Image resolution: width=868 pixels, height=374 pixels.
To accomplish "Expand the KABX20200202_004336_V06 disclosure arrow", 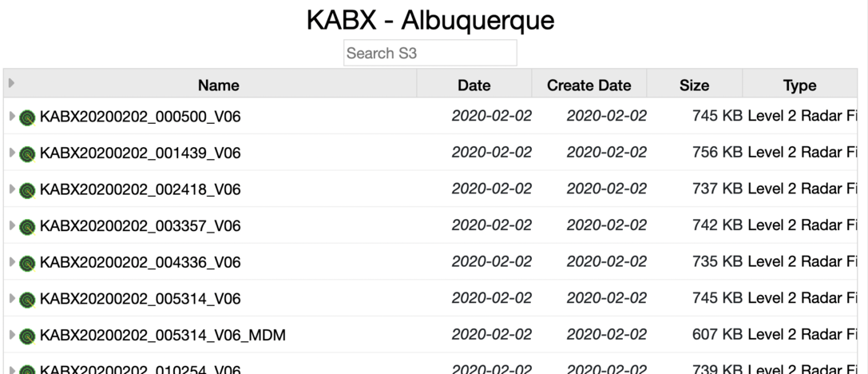I will click(x=12, y=262).
